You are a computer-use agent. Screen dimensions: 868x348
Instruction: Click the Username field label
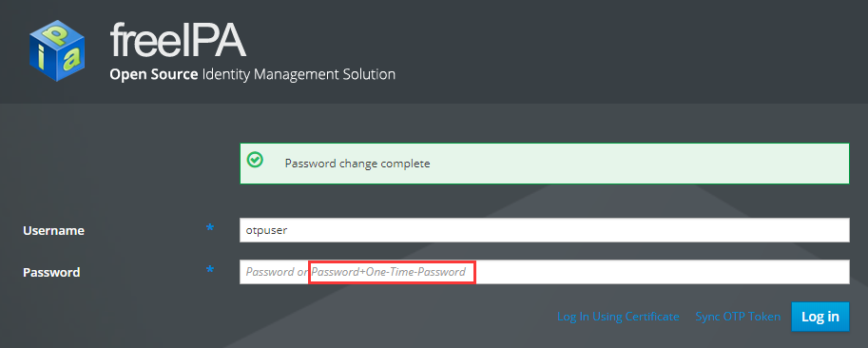[x=53, y=231]
